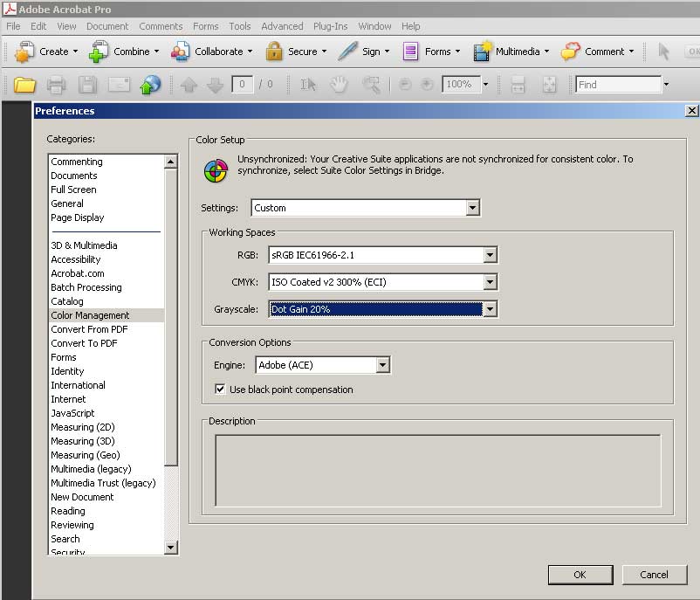Open the RGB working space dropdown
Screen dimensions: 700x600
tap(490, 255)
